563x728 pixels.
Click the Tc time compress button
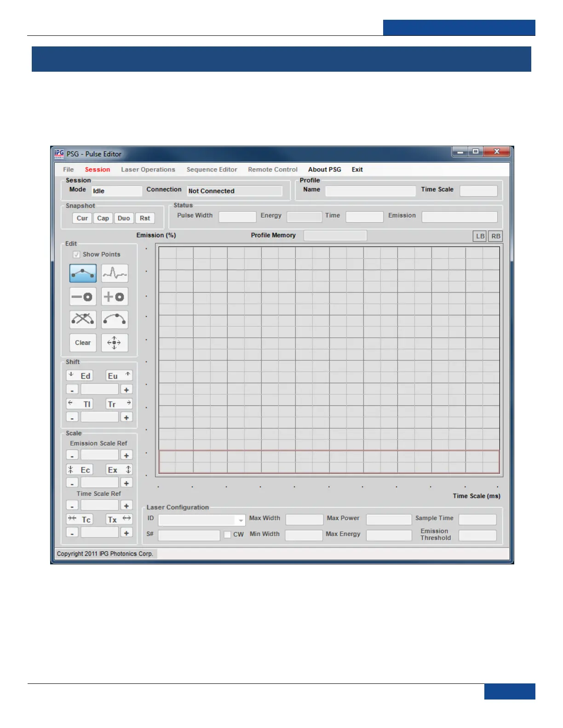[80, 519]
